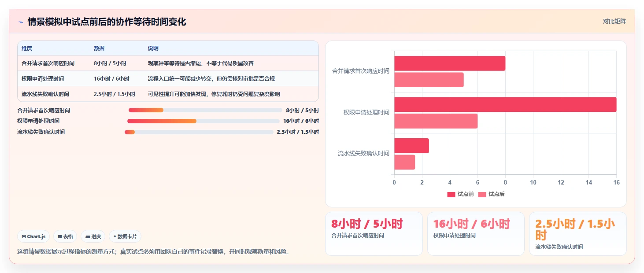Viewport: 644px width, 273px height.
Task: Open the 2.5小时 / 1.5小时 data card
Action: click(578, 234)
